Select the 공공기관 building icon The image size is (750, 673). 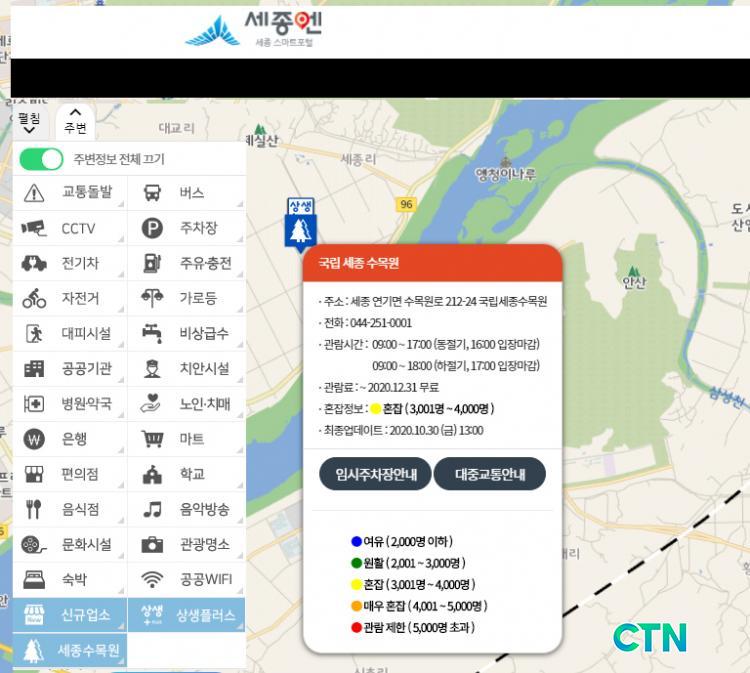pyautogui.click(x=34, y=369)
